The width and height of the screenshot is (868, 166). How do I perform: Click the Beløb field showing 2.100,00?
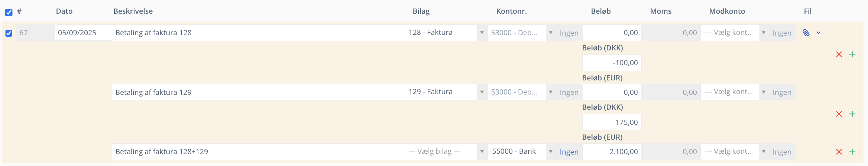[x=612, y=152]
